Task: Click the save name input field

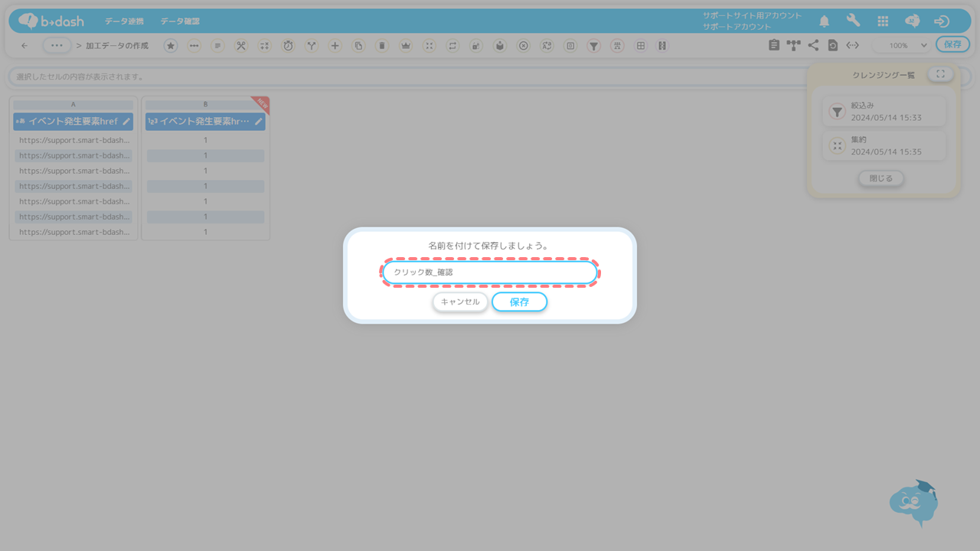Action: (x=490, y=272)
